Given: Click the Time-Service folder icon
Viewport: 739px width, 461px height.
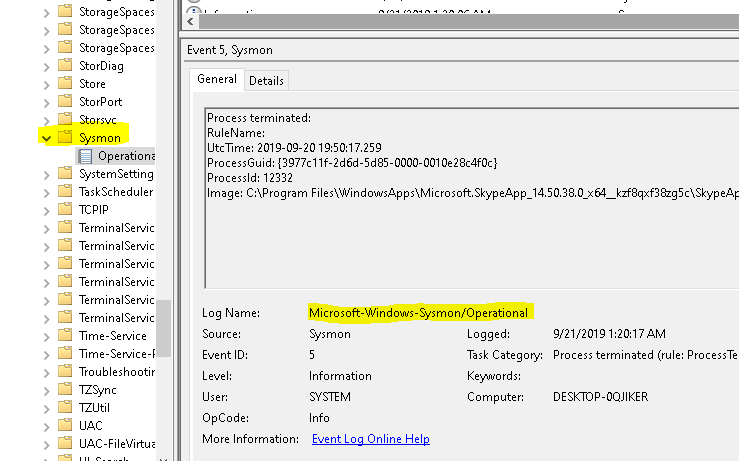Looking at the screenshot, I should (65, 335).
